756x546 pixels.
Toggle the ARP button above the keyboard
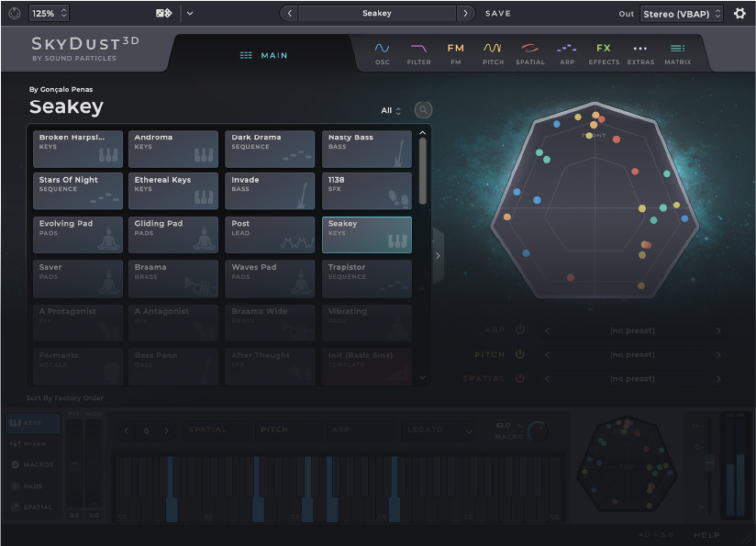click(361, 429)
